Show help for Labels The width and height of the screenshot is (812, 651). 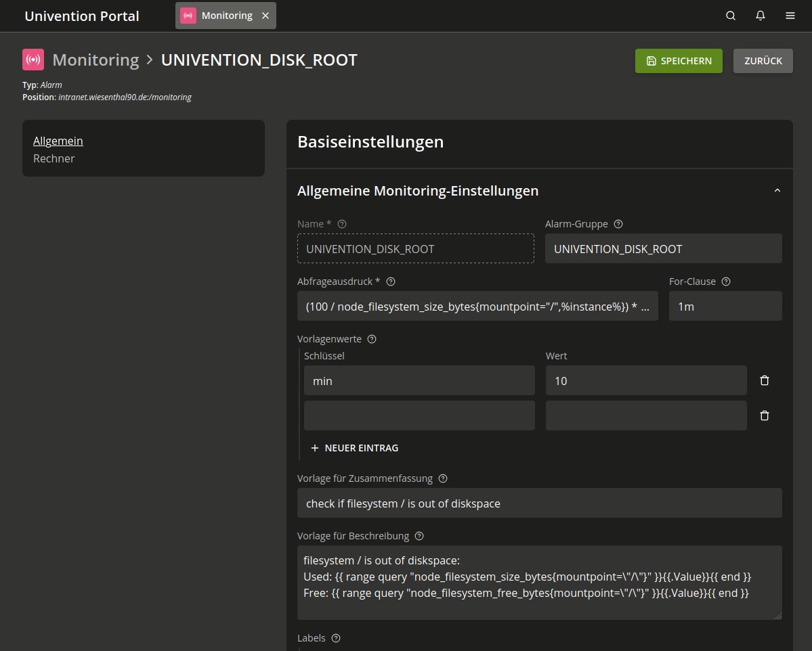336,638
